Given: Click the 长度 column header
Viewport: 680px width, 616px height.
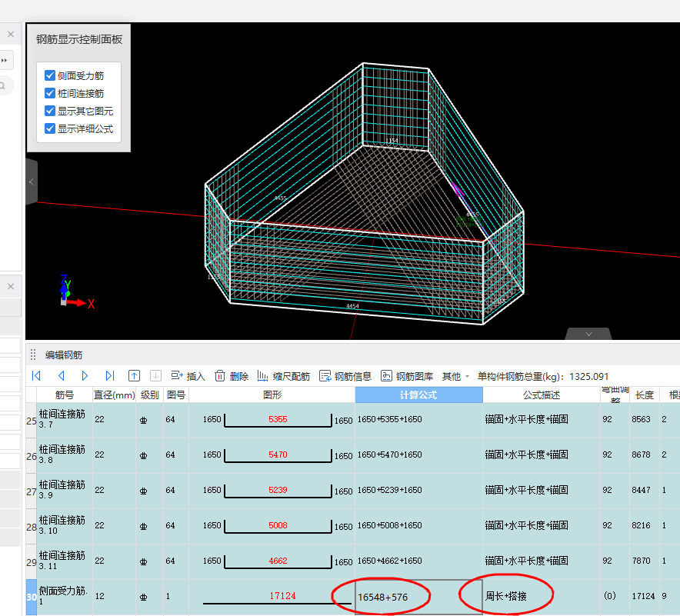Looking at the screenshot, I should pyautogui.click(x=645, y=395).
